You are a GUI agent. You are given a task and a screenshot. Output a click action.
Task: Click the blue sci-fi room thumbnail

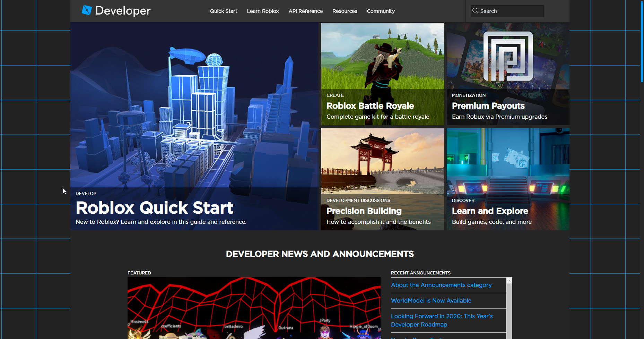tap(508, 161)
